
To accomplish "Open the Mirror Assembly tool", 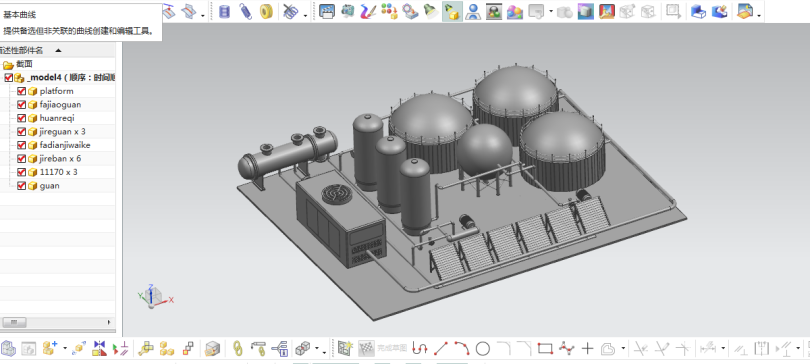I will [99, 349].
